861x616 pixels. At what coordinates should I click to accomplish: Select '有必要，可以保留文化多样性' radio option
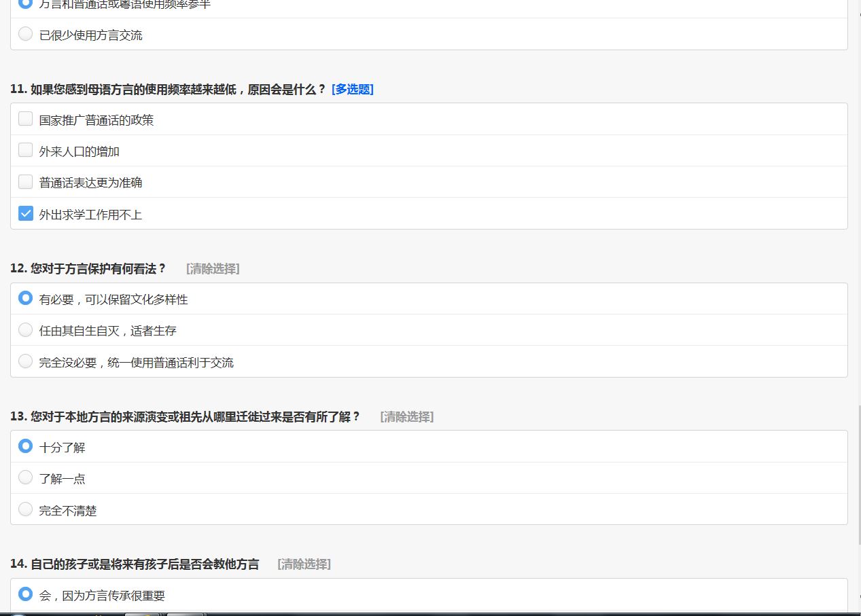[26, 298]
